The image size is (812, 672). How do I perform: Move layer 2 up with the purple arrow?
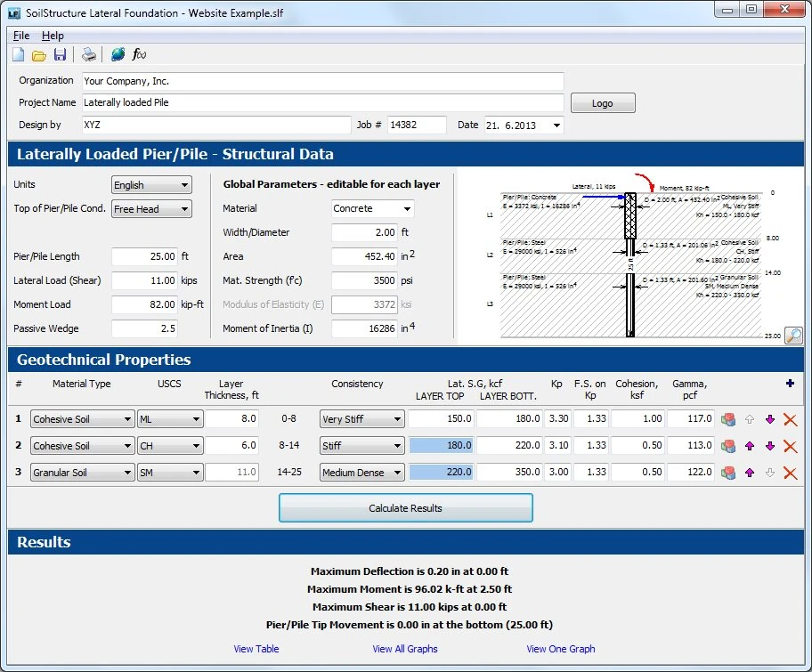(x=750, y=446)
